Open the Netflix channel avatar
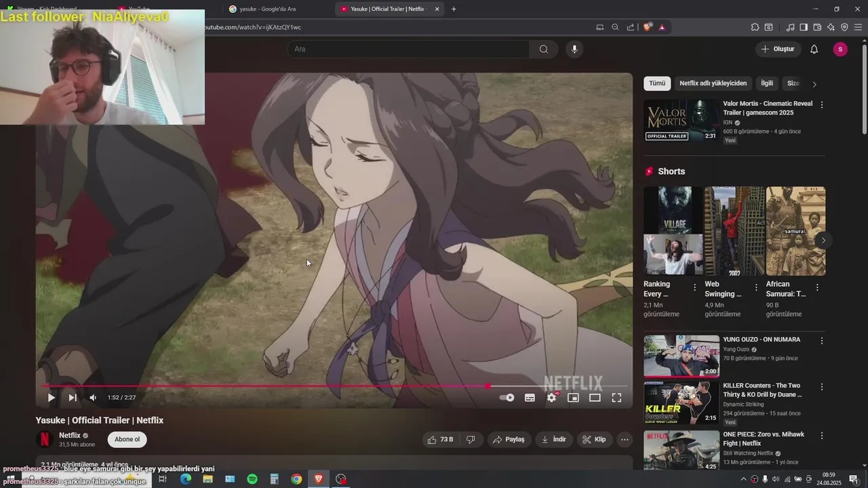868x488 pixels. [45, 439]
